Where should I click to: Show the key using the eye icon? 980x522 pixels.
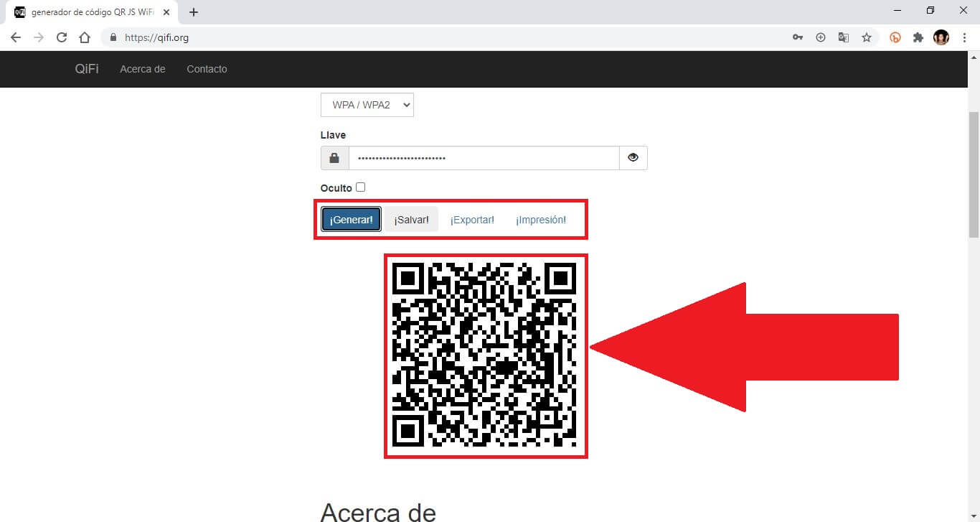(633, 158)
